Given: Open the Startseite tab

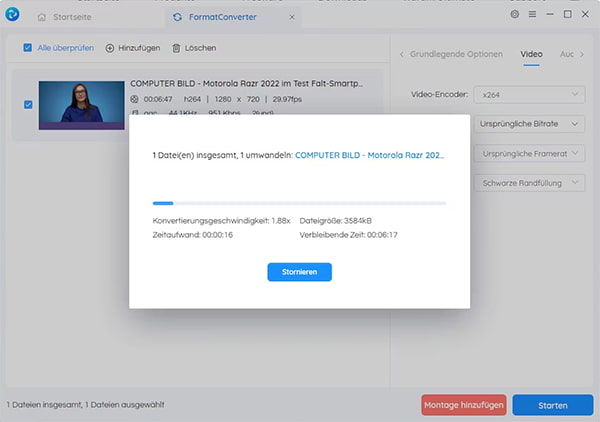Looking at the screenshot, I should [x=65, y=17].
